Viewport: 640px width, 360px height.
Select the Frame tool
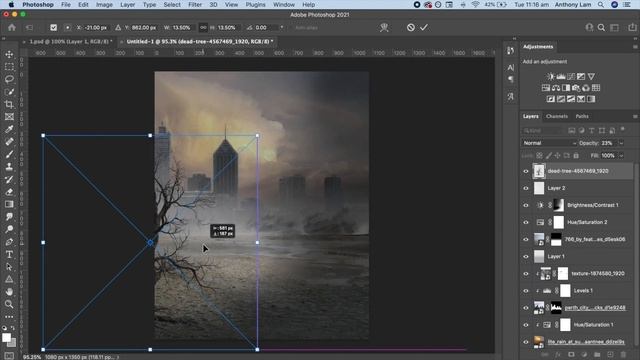tap(9, 117)
